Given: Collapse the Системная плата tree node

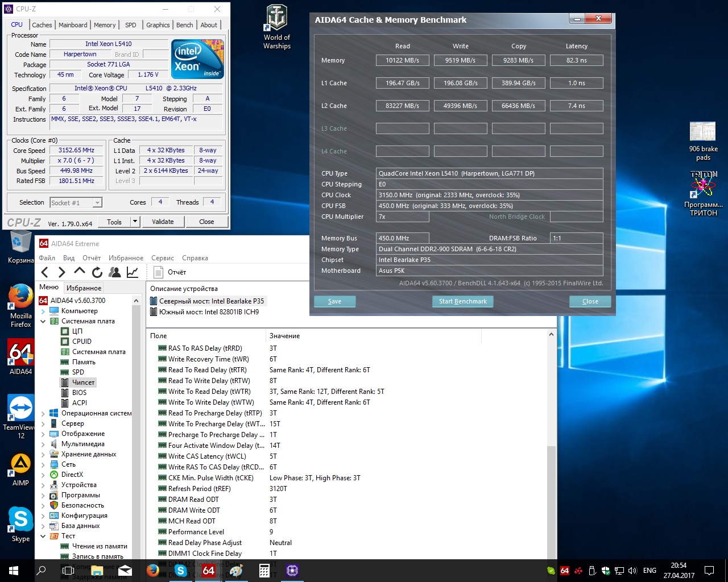Looking at the screenshot, I should click(x=43, y=321).
